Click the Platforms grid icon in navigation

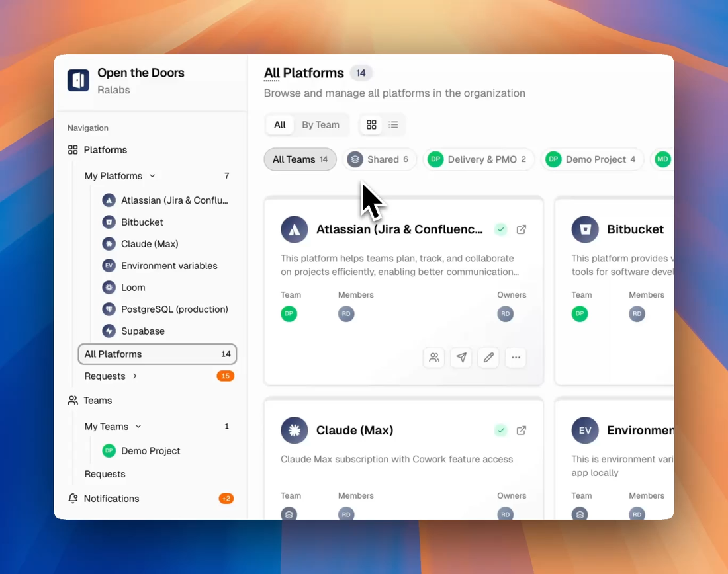pyautogui.click(x=73, y=150)
